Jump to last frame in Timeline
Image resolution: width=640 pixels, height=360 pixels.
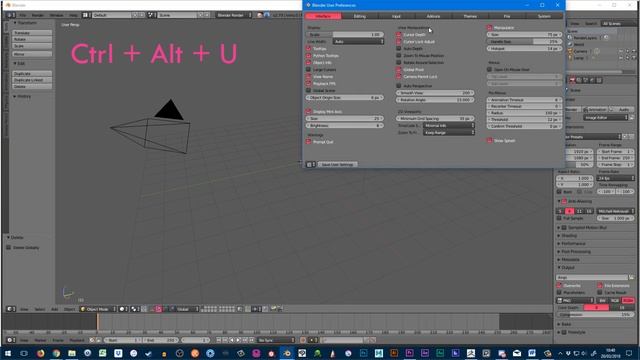(251, 340)
